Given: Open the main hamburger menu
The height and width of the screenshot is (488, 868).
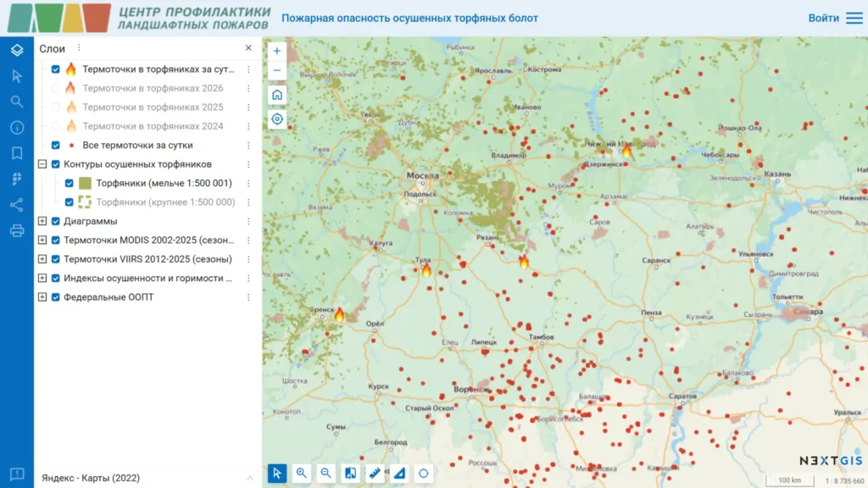Looking at the screenshot, I should click(854, 18).
